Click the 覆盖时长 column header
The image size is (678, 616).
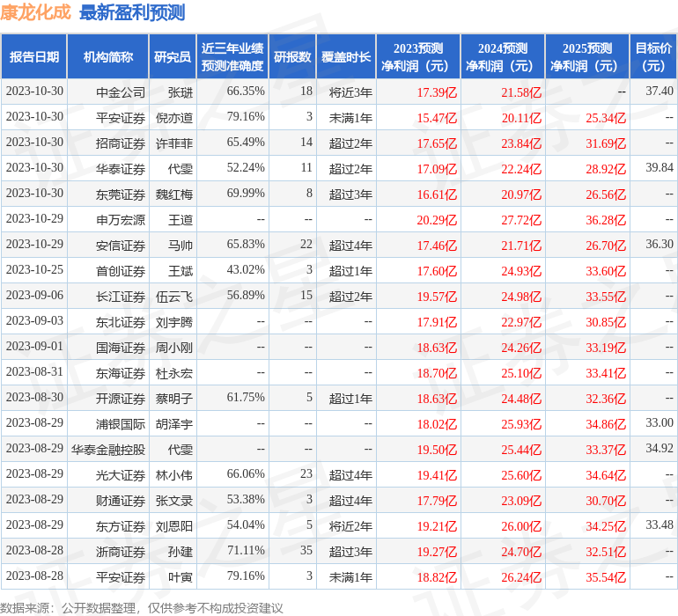click(346, 56)
